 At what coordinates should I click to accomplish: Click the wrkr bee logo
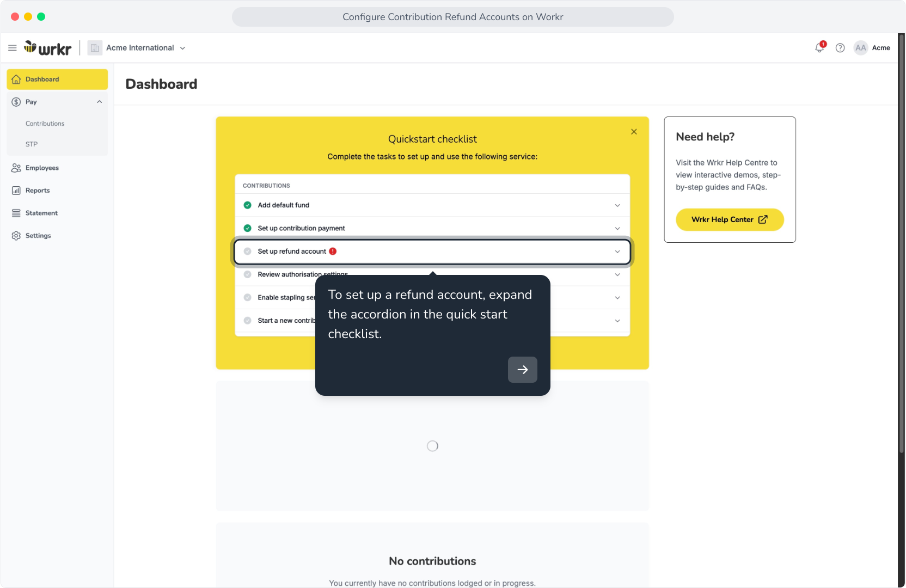[x=47, y=48]
